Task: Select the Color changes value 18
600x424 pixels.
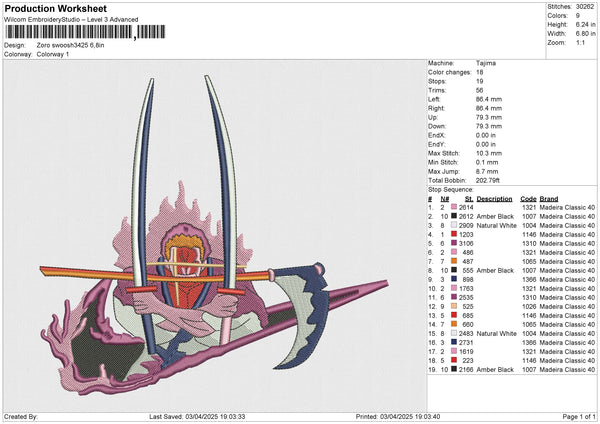Action: [479, 72]
